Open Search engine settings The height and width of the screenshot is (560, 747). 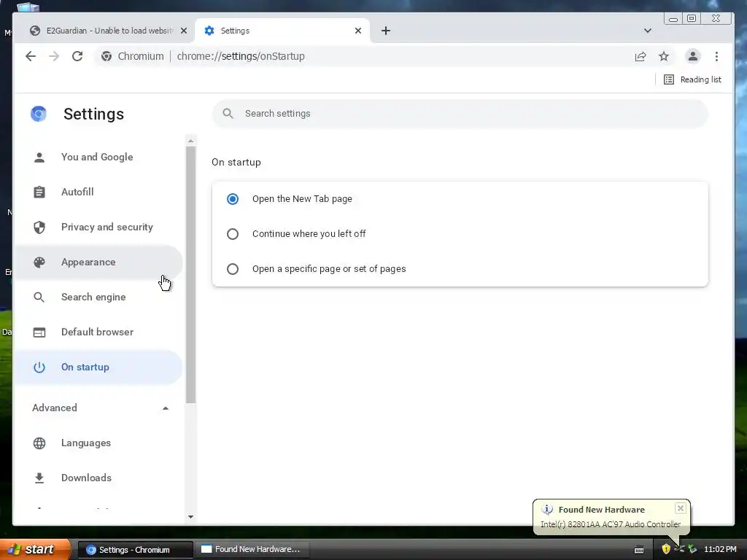pyautogui.click(x=98, y=297)
